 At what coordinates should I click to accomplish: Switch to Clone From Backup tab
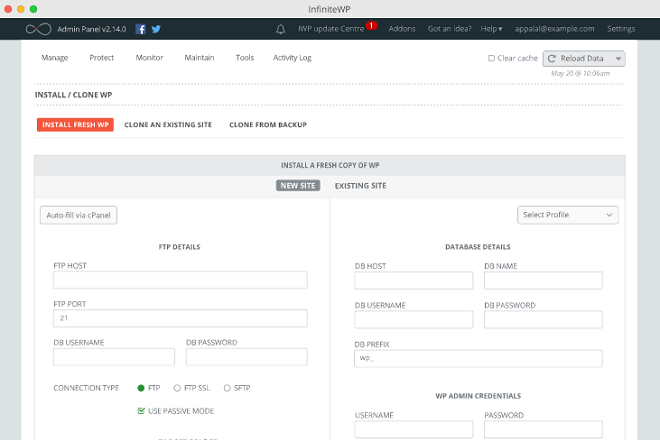(268, 125)
